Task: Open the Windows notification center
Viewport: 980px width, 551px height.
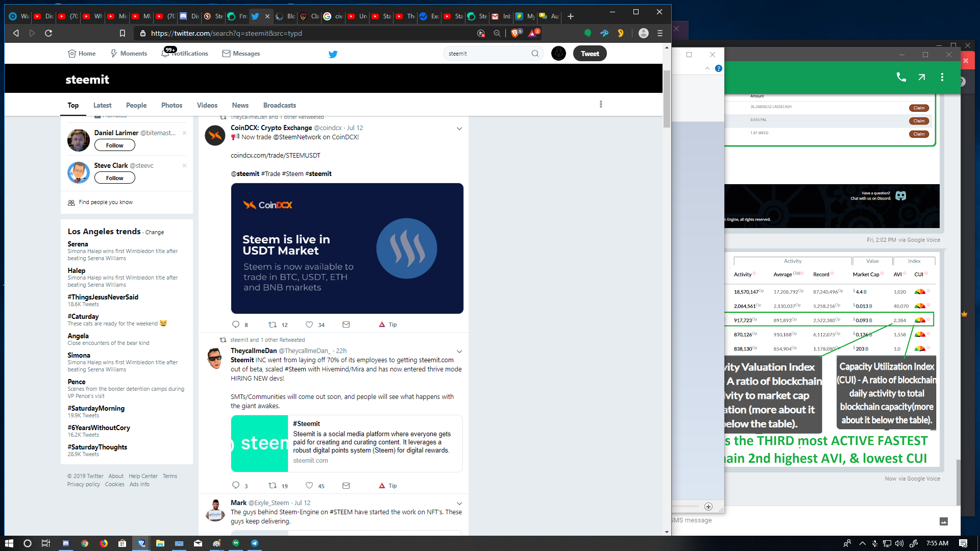Action: tap(963, 543)
